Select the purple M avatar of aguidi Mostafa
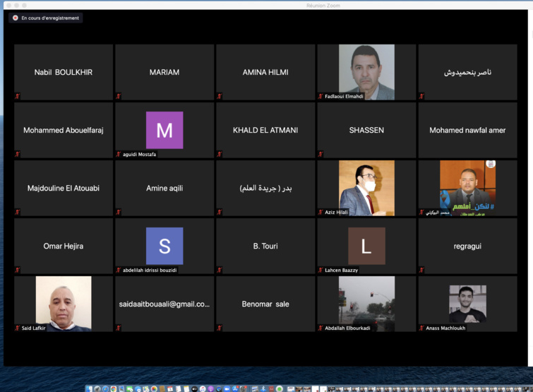Screen dimensions: 533x392 [x=164, y=130]
